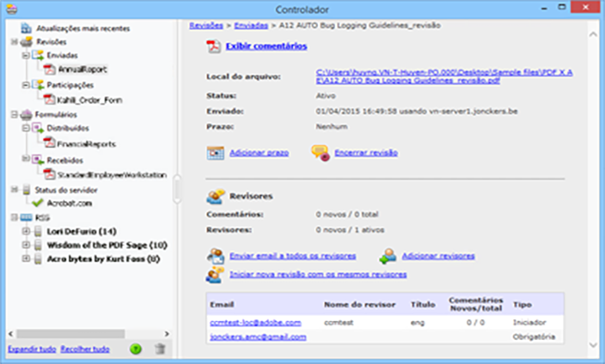The height and width of the screenshot is (364, 605).
Task: Click the green RSS subscribe icon
Action: pyautogui.click(x=136, y=349)
